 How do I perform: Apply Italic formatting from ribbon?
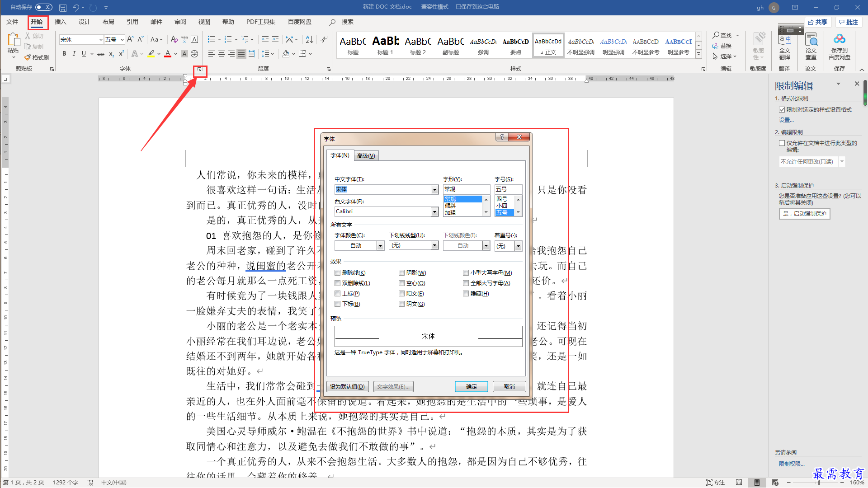tap(74, 54)
